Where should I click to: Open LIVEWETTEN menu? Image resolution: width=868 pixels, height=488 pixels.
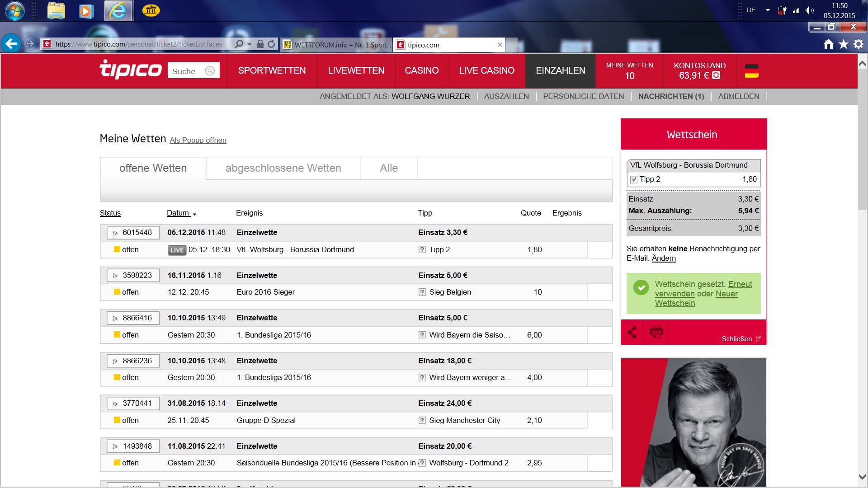pos(356,70)
